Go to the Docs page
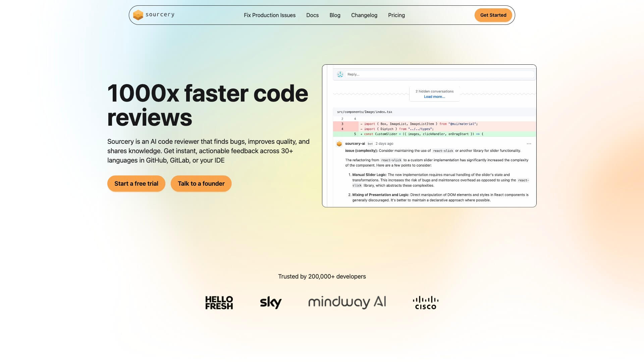 312,15
